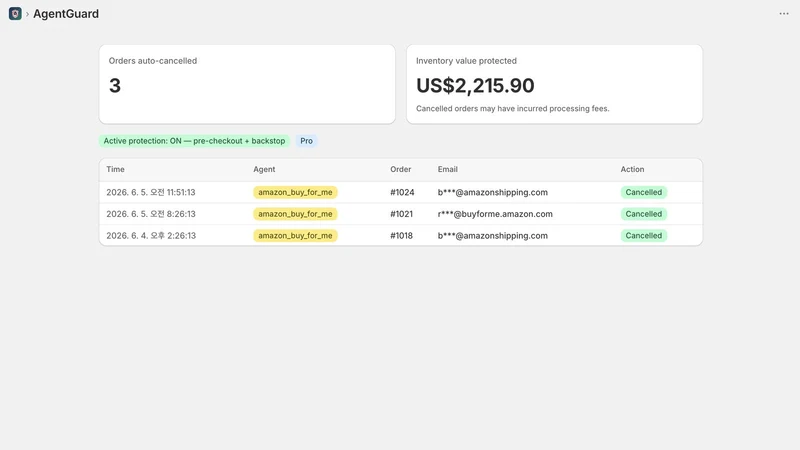The height and width of the screenshot is (450, 800).
Task: Click the breadcrumb chevron next to AgentGuard
Action: click(28, 14)
